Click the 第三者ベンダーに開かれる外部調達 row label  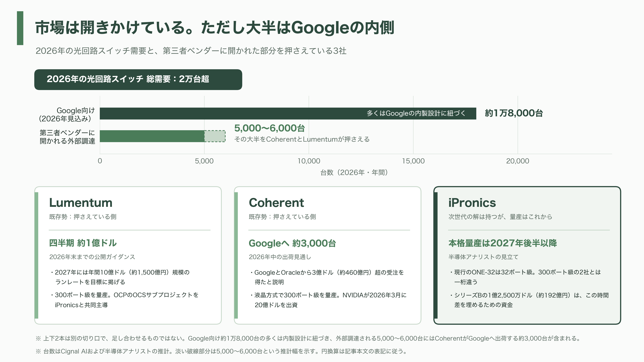[x=67, y=137]
